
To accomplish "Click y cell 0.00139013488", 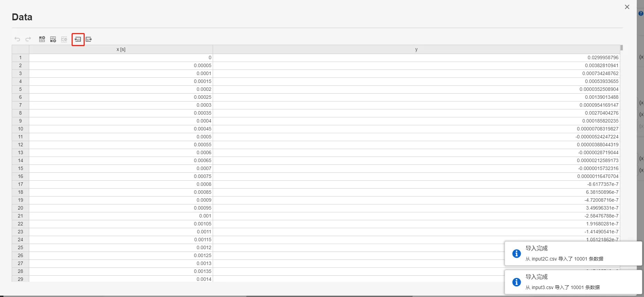I will [x=416, y=97].
